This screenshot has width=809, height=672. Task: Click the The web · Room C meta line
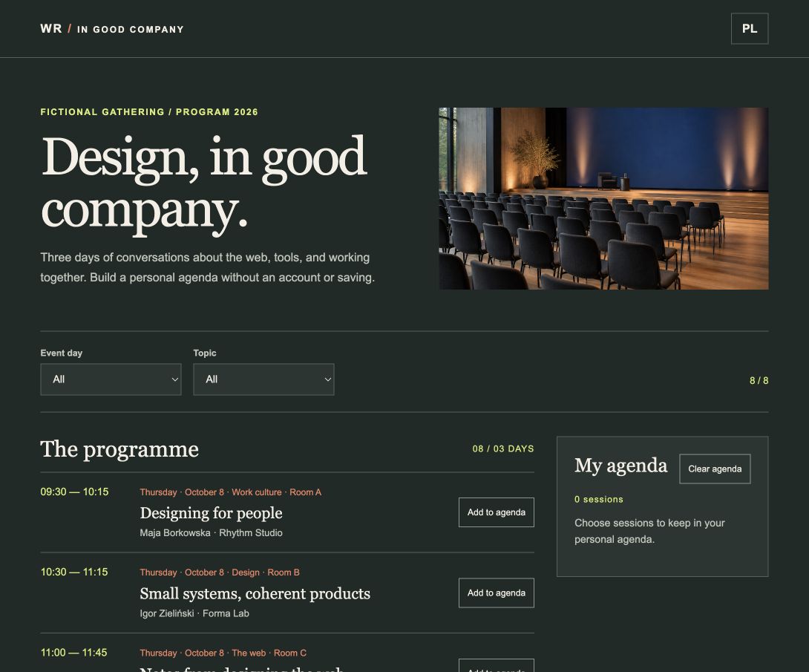click(223, 653)
